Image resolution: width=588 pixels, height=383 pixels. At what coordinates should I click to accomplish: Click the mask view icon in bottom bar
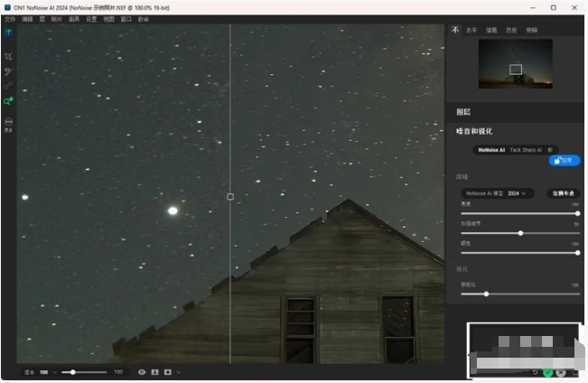168,372
